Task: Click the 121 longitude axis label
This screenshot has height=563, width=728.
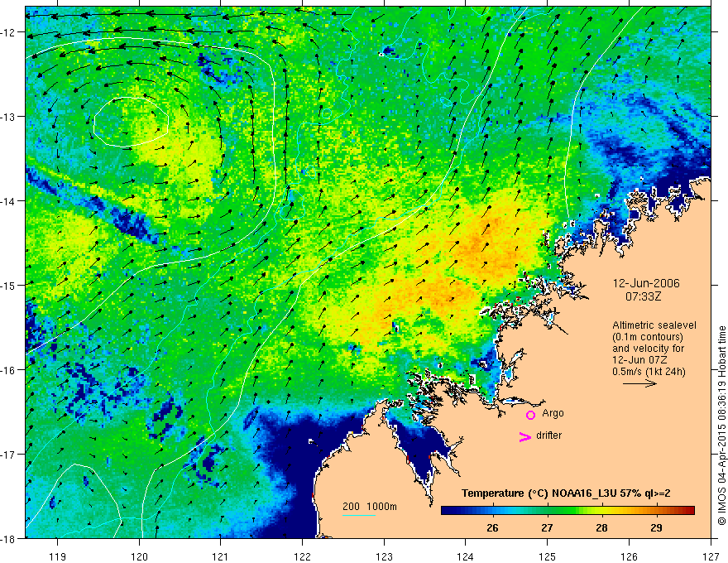Action: (x=221, y=556)
